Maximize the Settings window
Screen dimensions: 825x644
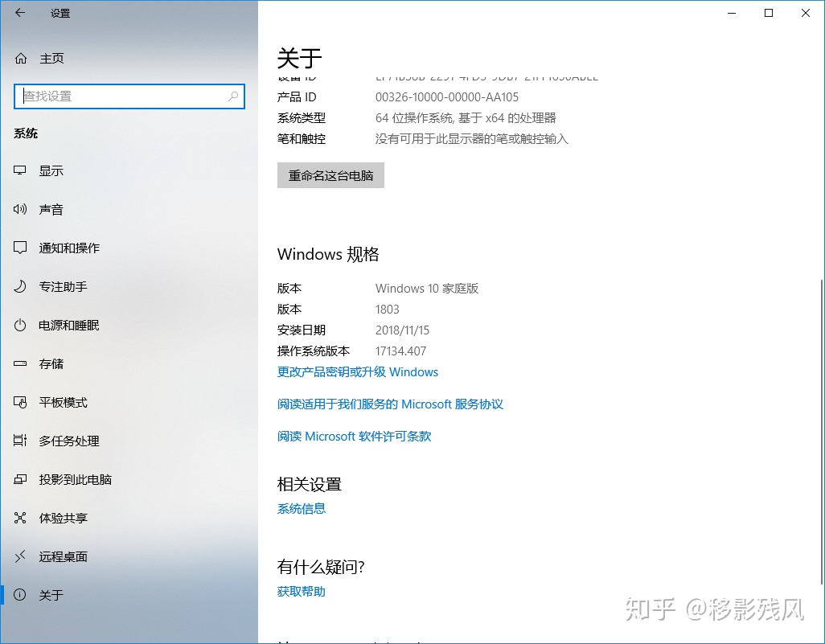[769, 13]
